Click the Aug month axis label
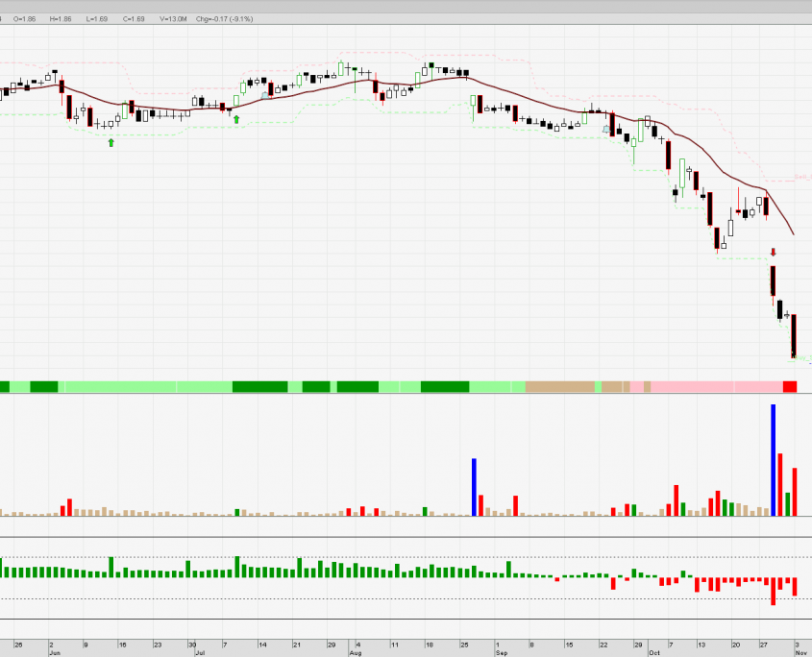 click(355, 652)
